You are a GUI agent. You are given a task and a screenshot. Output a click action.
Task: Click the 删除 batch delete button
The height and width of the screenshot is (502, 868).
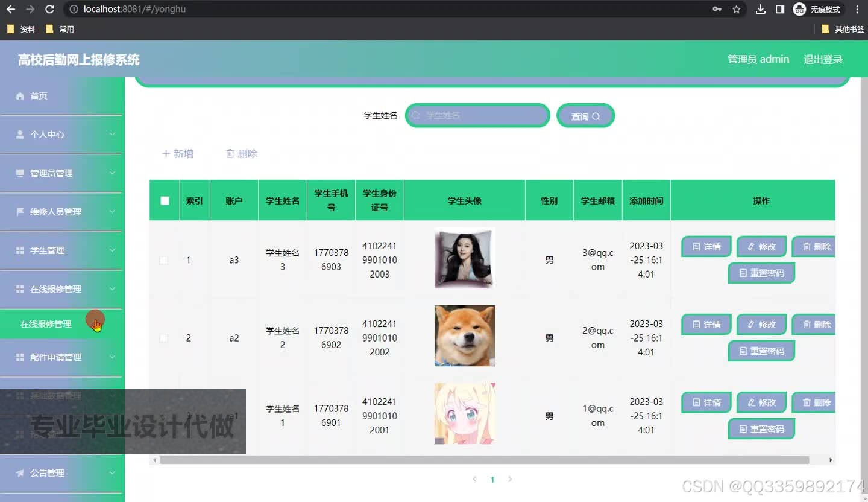pos(241,154)
